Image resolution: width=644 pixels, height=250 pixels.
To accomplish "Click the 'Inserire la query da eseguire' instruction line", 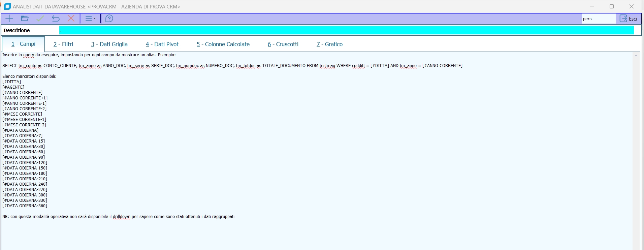I will click(x=89, y=55).
